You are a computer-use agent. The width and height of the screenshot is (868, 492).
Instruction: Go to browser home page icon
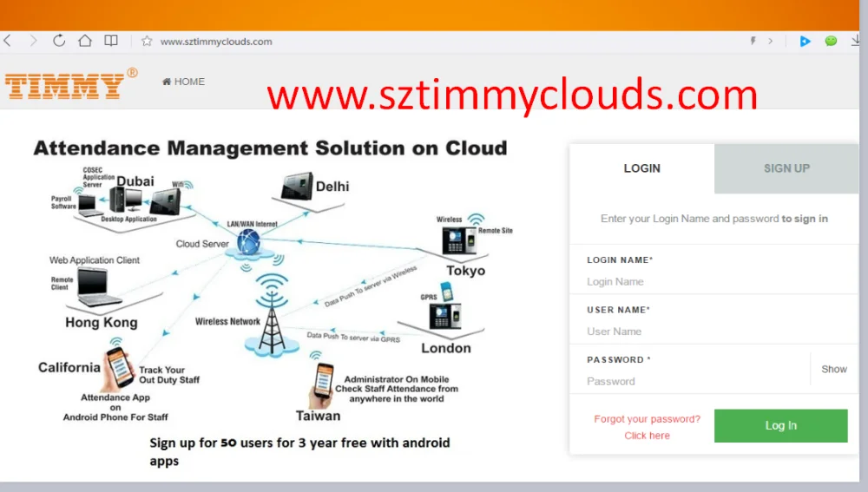coord(85,41)
